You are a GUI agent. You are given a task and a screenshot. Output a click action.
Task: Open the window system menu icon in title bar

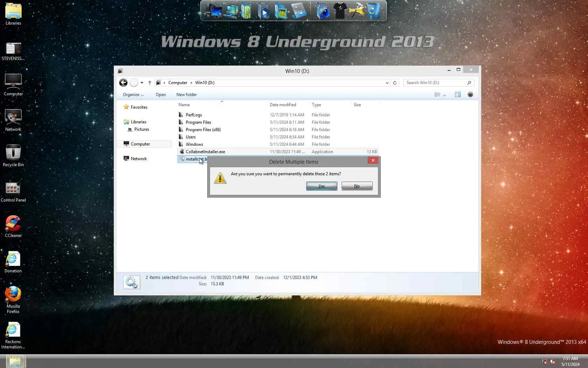tap(120, 71)
